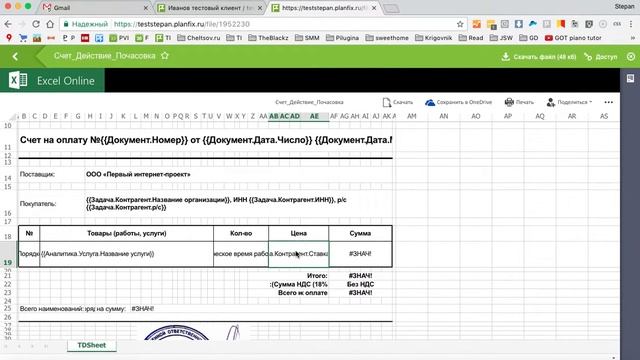Open the JSW bookmarks folder
The width and height of the screenshot is (640, 360).
coord(501,38)
